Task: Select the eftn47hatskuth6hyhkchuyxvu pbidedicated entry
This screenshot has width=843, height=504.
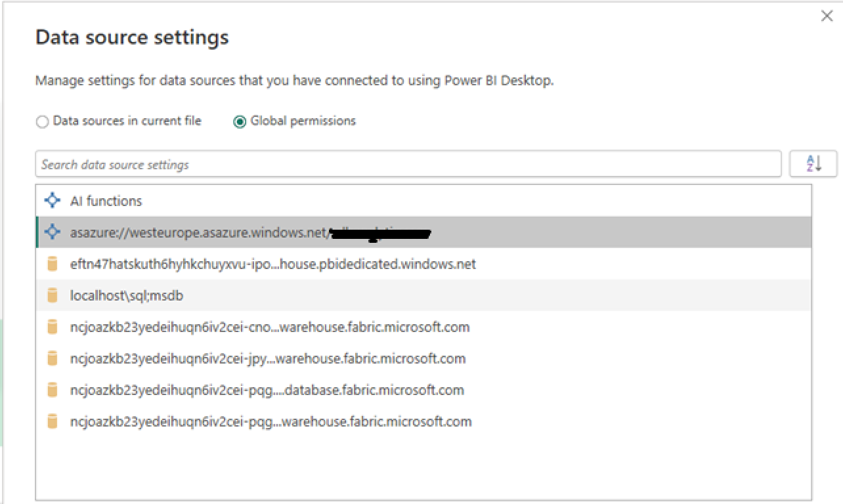Action: tap(423, 264)
